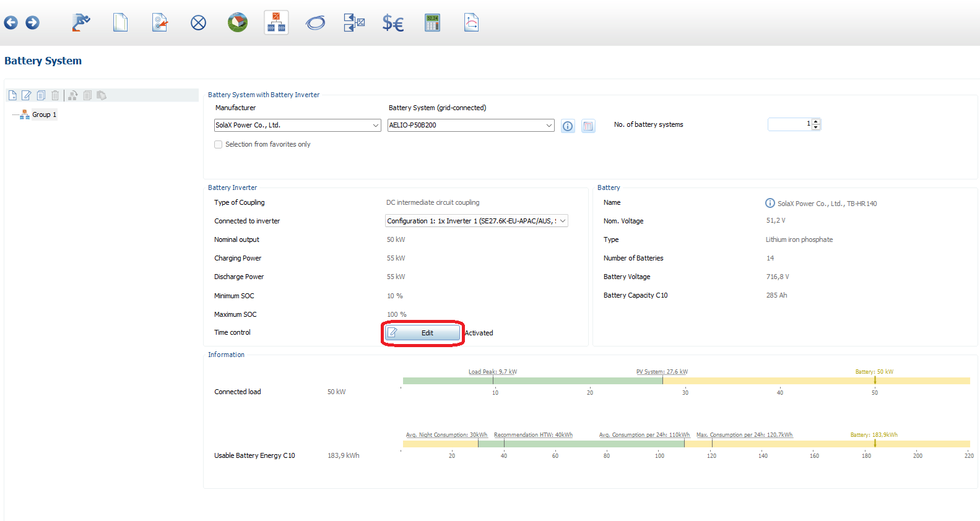This screenshot has height=521, width=980.
Task: Go back with the left arrow button
Action: coord(11,23)
